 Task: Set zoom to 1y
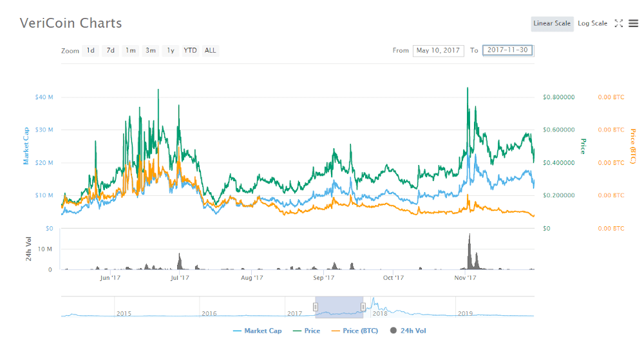pos(171,50)
